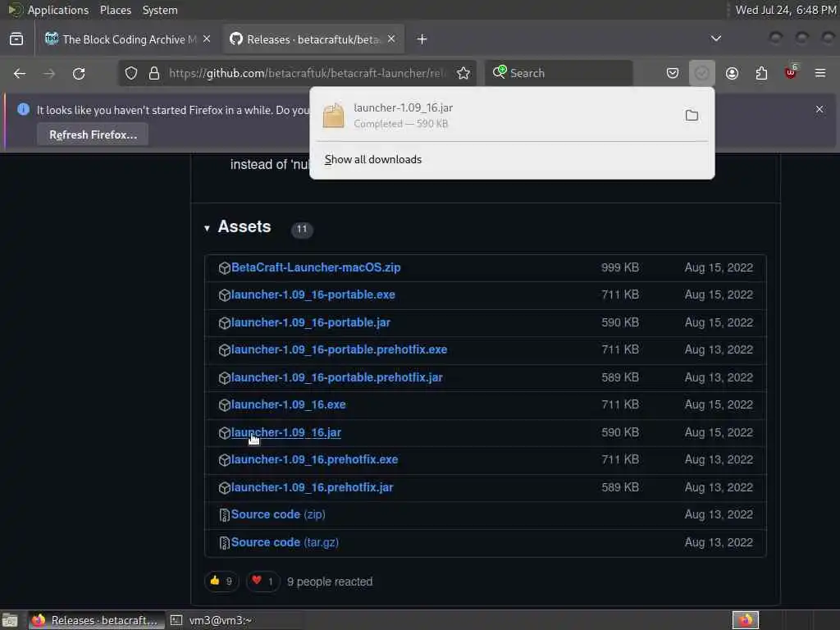This screenshot has width=840, height=630.
Task: Click the heart reaction button
Action: click(x=262, y=582)
